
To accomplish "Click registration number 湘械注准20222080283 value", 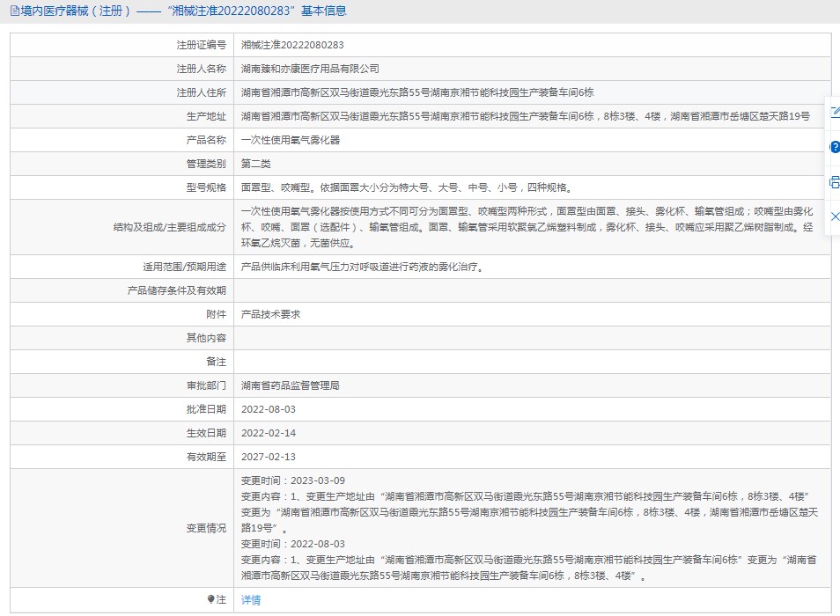I will [x=292, y=45].
